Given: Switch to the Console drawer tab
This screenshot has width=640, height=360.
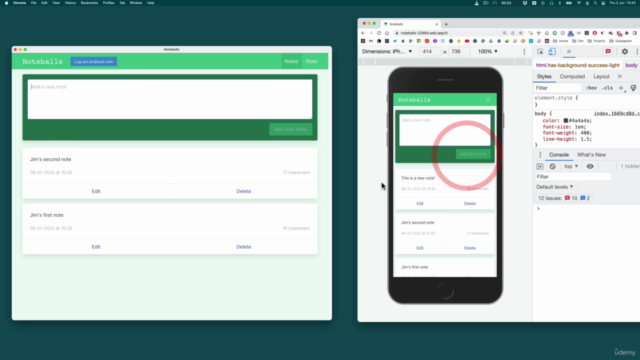Looking at the screenshot, I should click(559, 155).
